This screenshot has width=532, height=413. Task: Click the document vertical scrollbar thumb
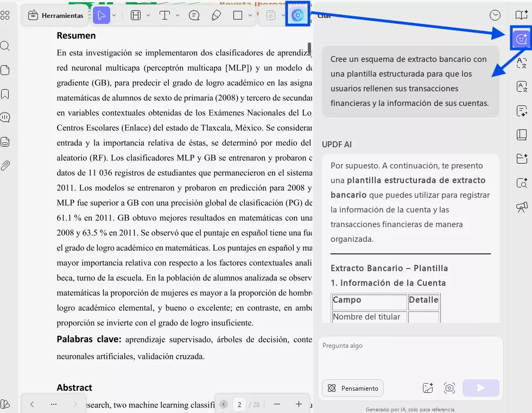coord(309,48)
